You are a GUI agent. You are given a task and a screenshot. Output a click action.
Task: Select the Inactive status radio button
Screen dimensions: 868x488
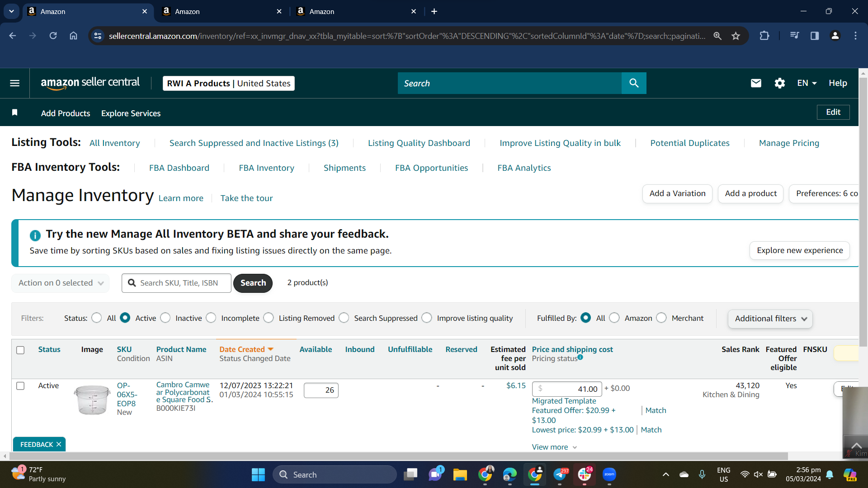pos(165,318)
